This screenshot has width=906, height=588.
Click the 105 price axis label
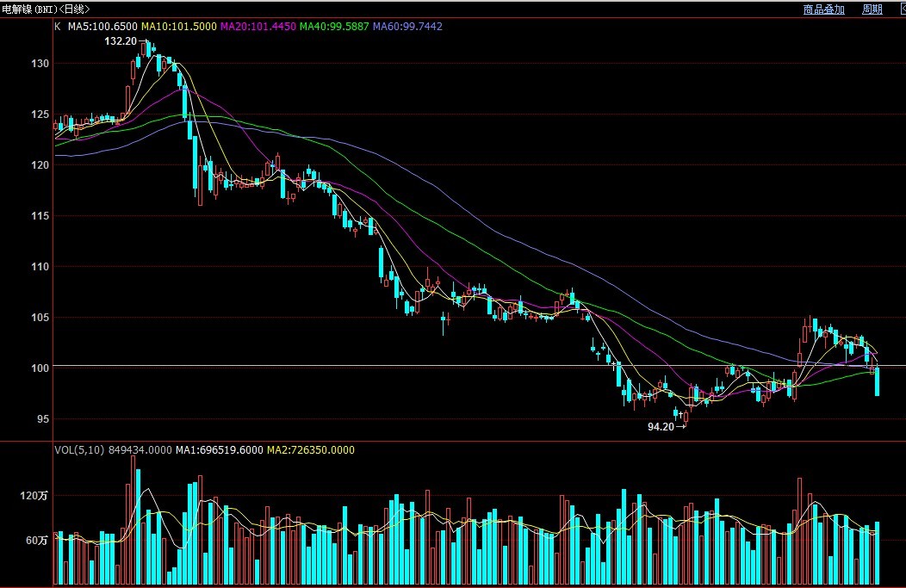point(40,318)
